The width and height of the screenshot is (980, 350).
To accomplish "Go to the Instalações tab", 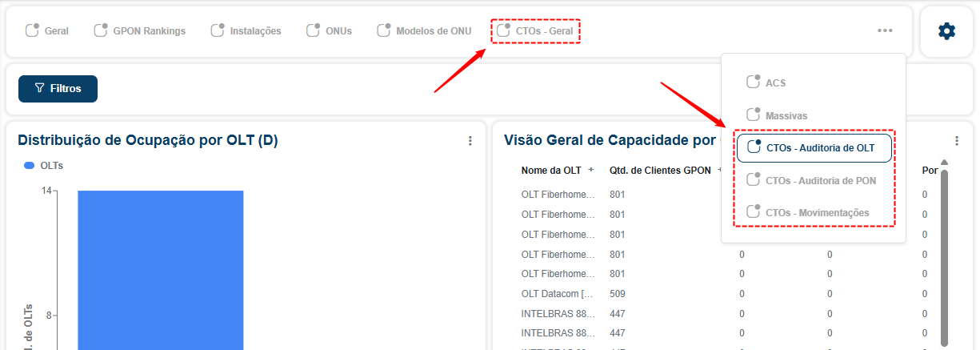I will (246, 31).
